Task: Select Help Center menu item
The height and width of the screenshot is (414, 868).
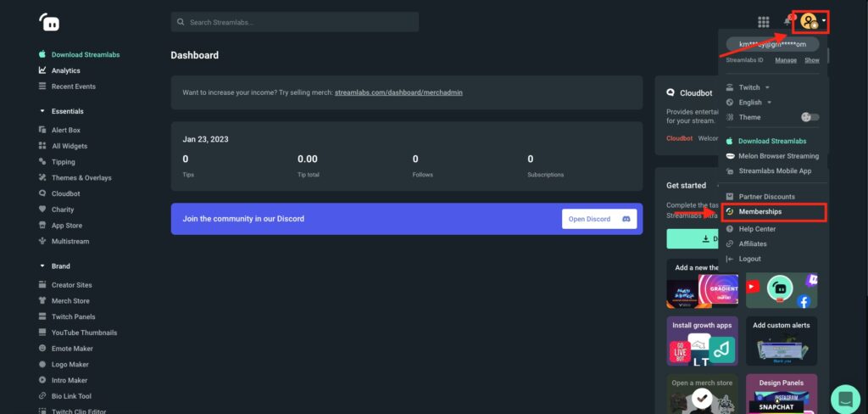Action: (x=756, y=229)
